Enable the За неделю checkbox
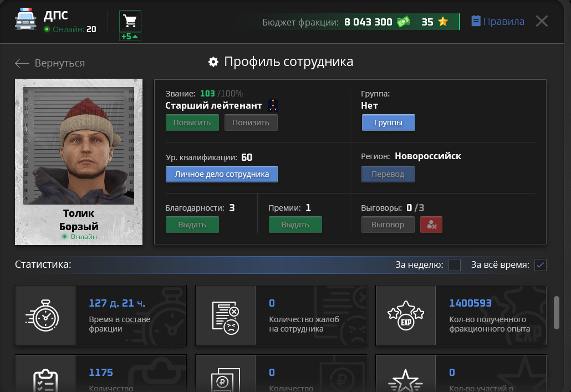 (455, 265)
